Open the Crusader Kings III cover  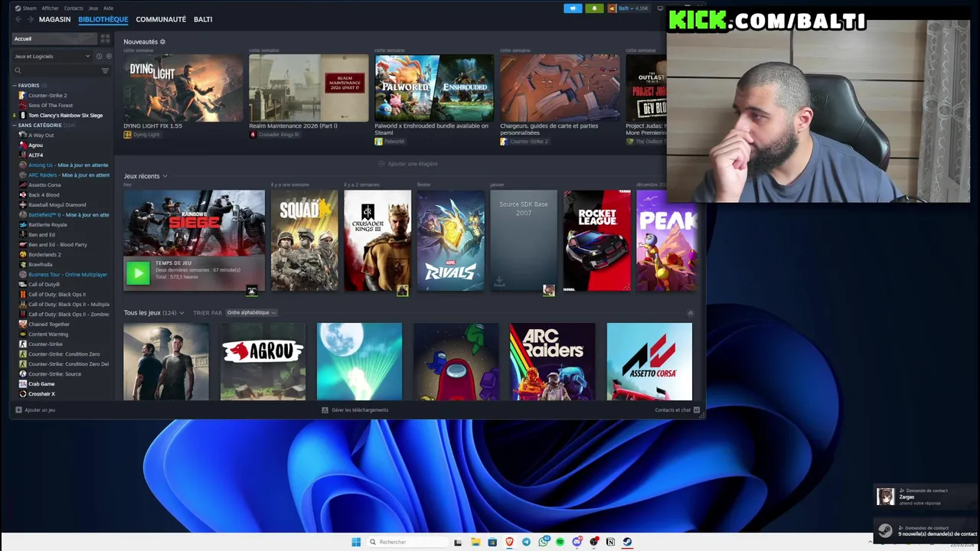pos(377,241)
